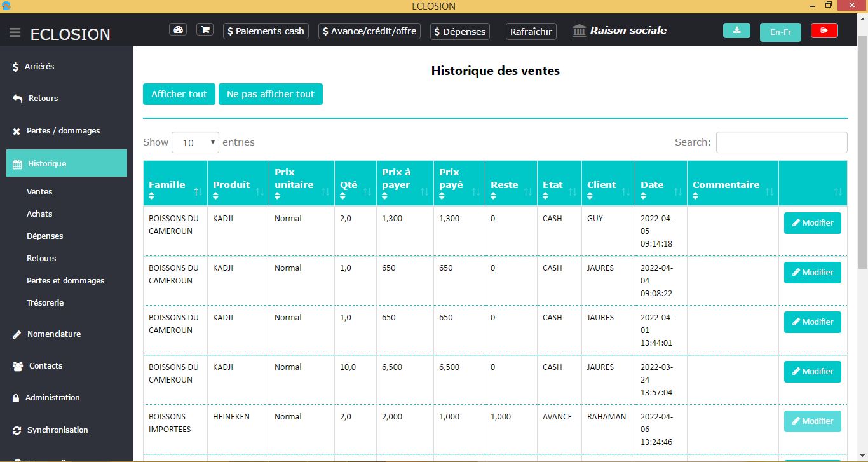This screenshot has height=462, width=868.
Task: Click the shopping cart icon
Action: (205, 30)
